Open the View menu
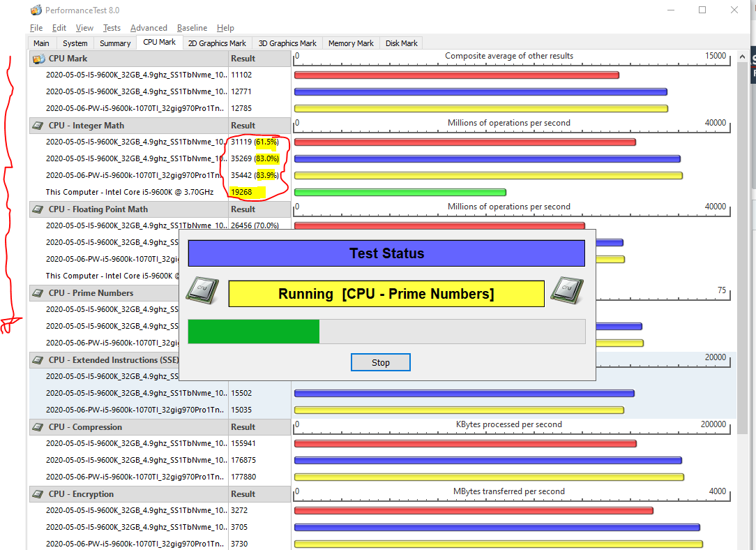The height and width of the screenshot is (550, 756). pos(84,28)
